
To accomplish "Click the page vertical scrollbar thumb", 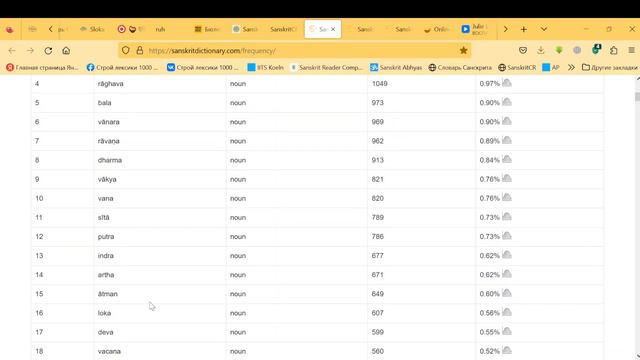I will point(637,97).
